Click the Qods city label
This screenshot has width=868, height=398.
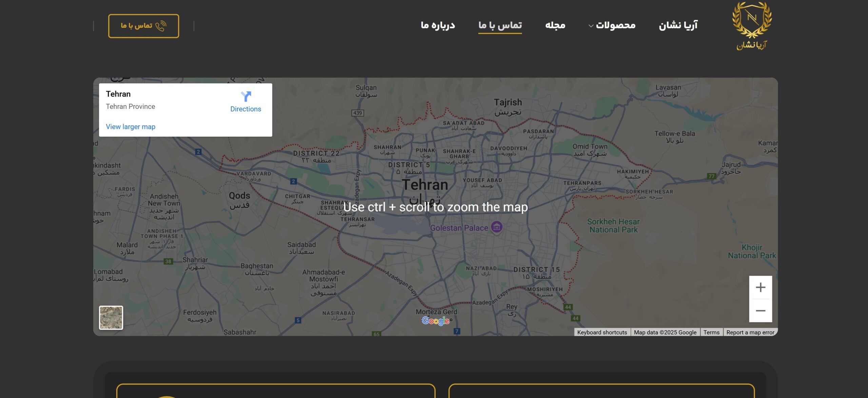239,200
